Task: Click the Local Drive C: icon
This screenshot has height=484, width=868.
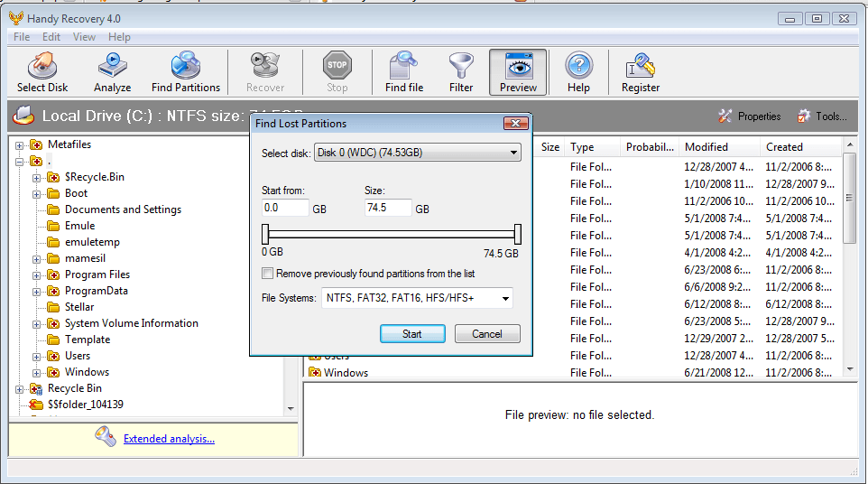Action: pos(23,116)
